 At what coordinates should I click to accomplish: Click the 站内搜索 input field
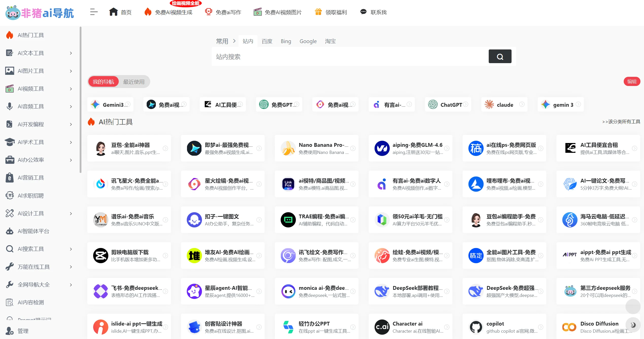point(330,56)
